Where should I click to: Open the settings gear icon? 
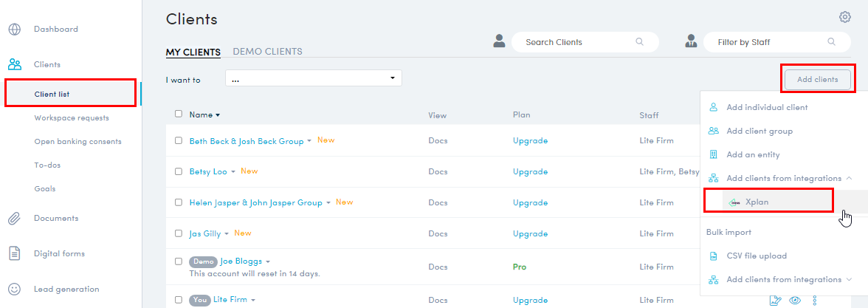pos(844,17)
